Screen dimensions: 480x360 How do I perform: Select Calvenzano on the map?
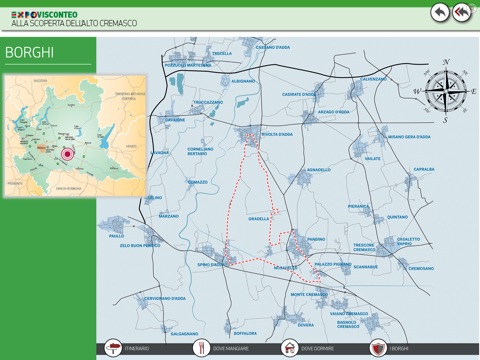pos(373,79)
